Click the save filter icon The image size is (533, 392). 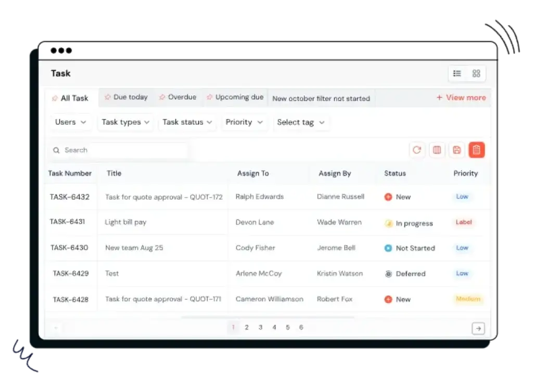457,150
